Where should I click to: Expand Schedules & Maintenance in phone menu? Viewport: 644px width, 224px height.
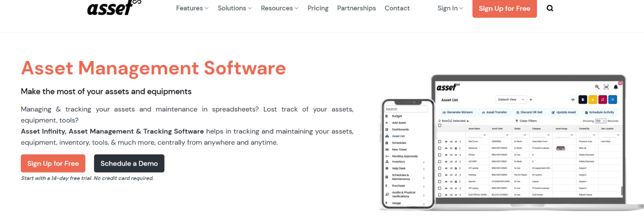coord(424,177)
